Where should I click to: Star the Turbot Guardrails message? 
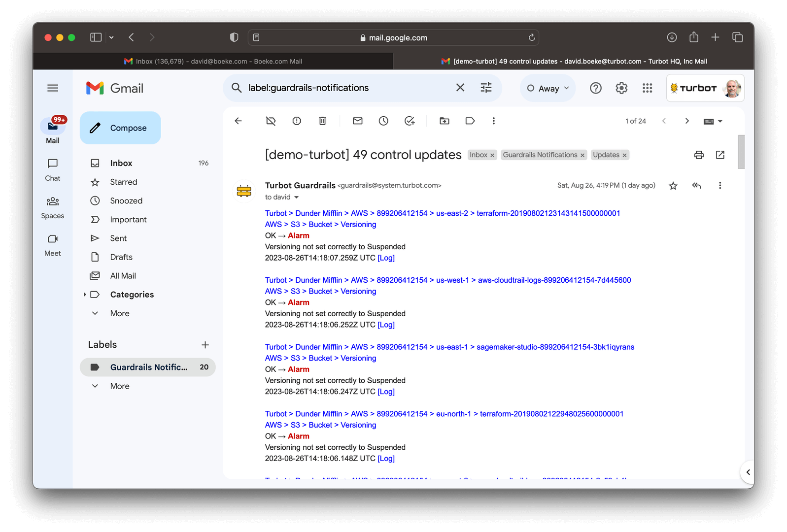[673, 186]
